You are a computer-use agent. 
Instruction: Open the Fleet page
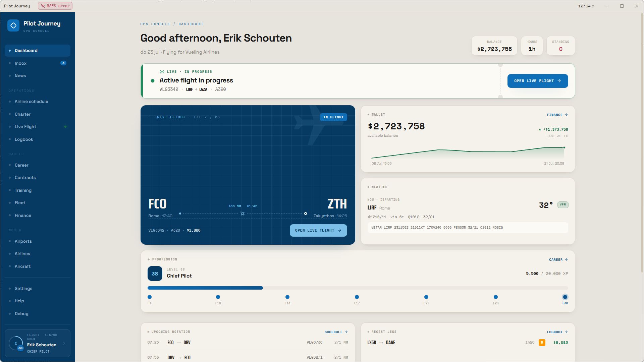[x=38, y=203]
